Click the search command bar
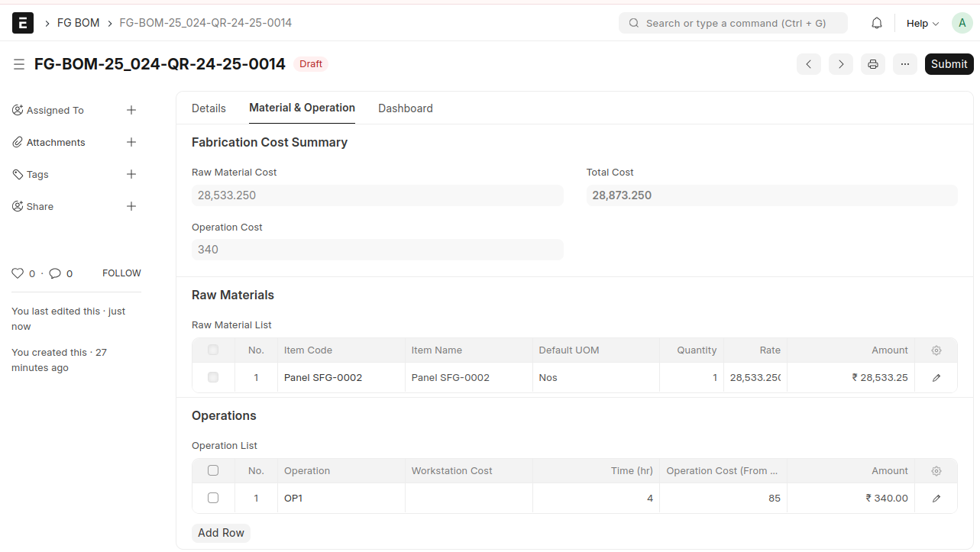The width and height of the screenshot is (980, 552). 733,24
